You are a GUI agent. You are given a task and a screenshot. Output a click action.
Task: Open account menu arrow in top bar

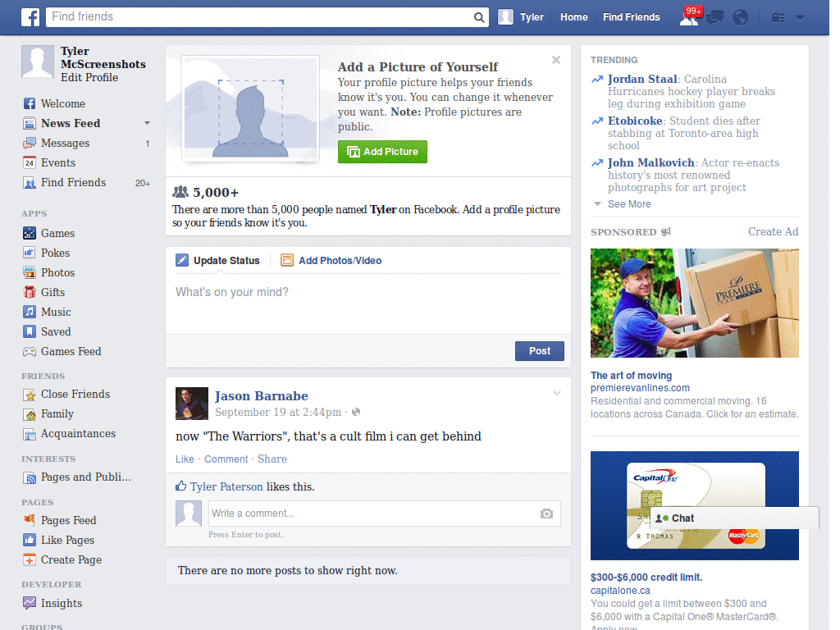coord(801,18)
